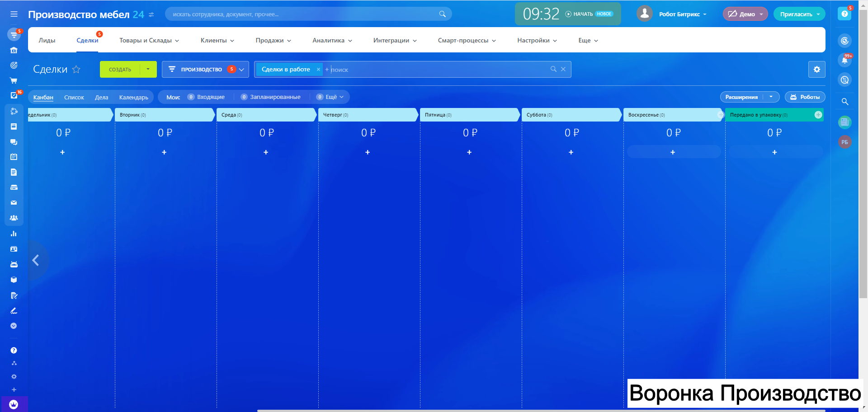This screenshot has height=412, width=868.
Task: Click the РБ avatar in the right panel
Action: click(844, 142)
